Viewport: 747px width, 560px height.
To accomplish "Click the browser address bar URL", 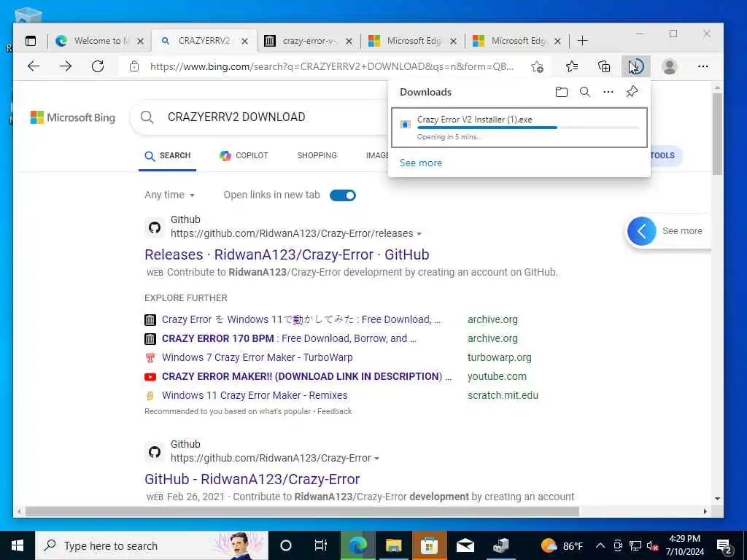I will pos(332,66).
